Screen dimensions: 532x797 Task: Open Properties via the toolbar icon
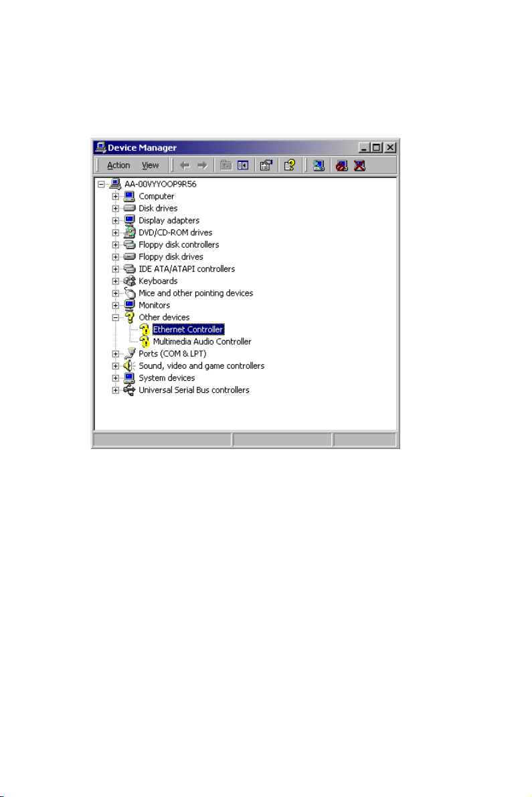click(266, 165)
